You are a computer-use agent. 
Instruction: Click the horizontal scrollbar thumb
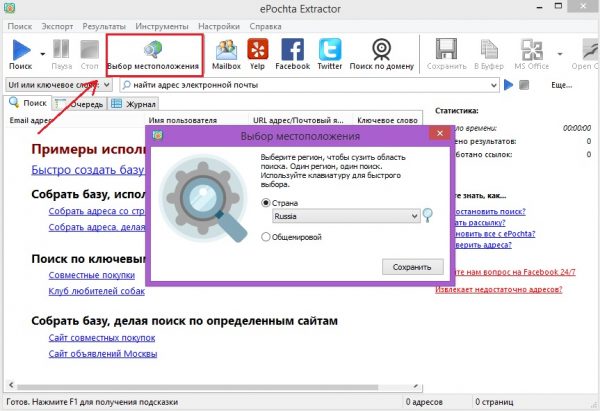(x=197, y=387)
